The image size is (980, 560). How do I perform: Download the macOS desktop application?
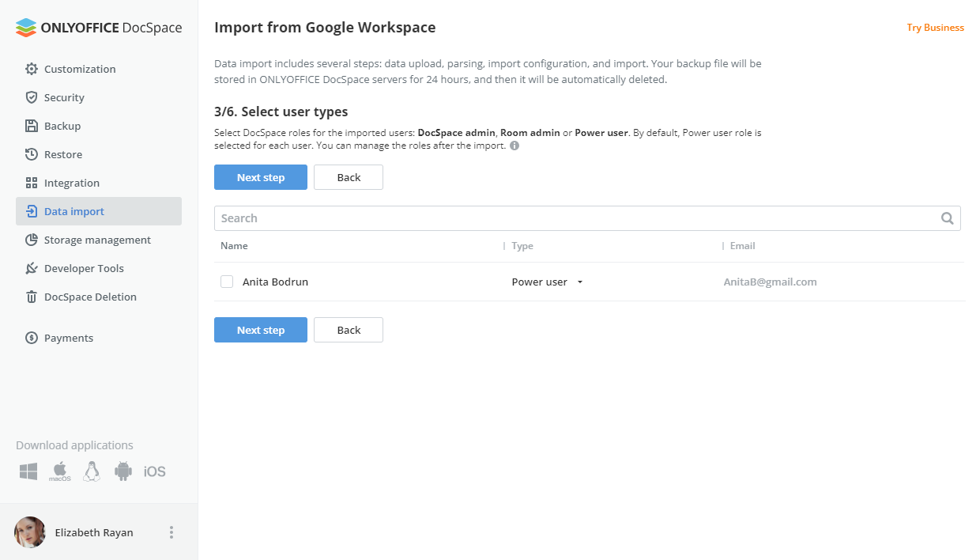click(x=60, y=471)
